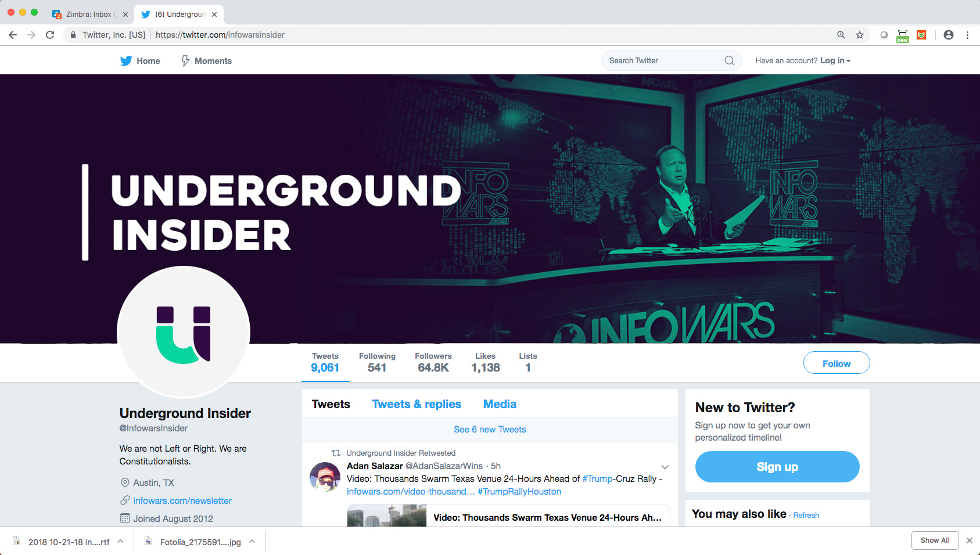Close the Underground Insider Twitter tab

tap(214, 15)
